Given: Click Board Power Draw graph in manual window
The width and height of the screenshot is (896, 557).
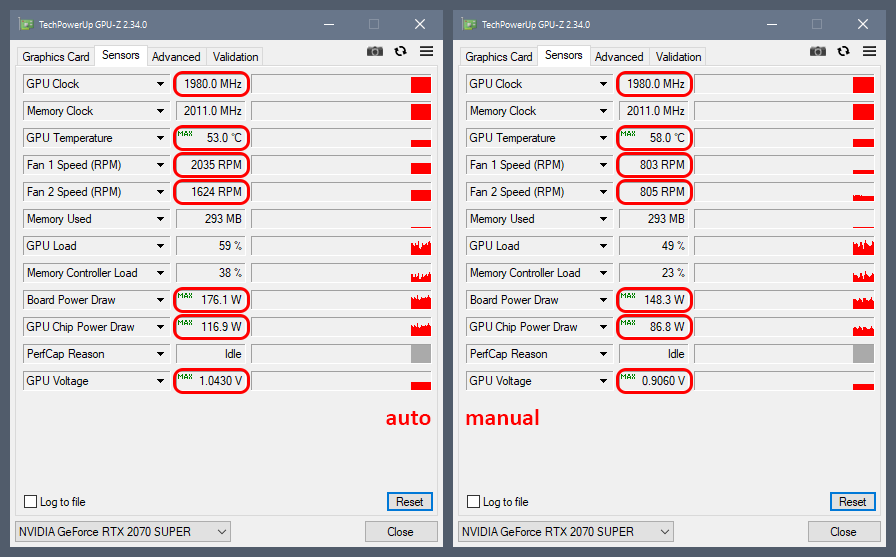Looking at the screenshot, I should pyautogui.click(x=784, y=300).
